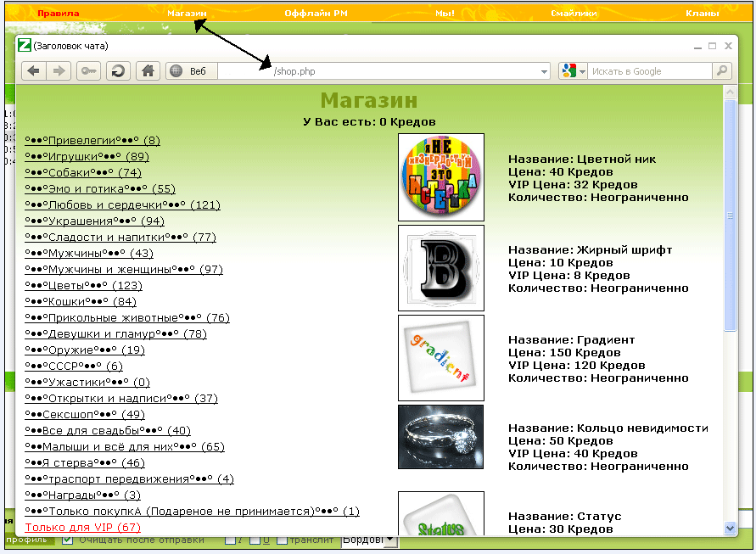Open 'Магазин' in the top menu

coord(187,13)
